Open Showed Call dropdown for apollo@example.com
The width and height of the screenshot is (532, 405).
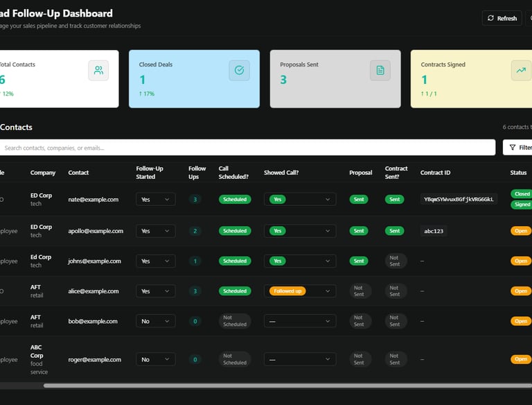300,231
